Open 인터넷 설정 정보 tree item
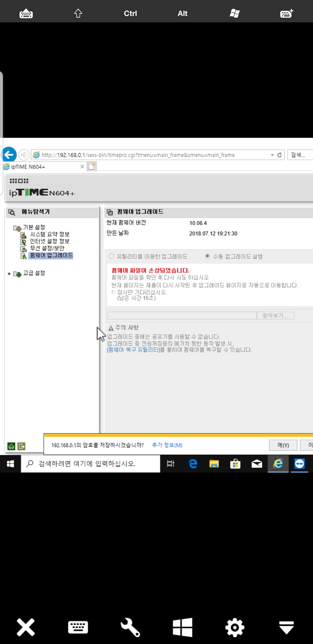313x644 pixels. coord(50,241)
